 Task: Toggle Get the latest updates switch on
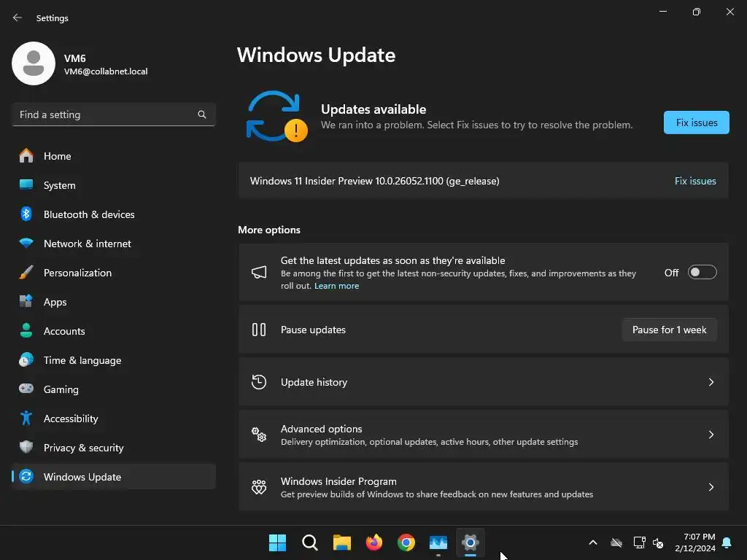[x=703, y=272]
